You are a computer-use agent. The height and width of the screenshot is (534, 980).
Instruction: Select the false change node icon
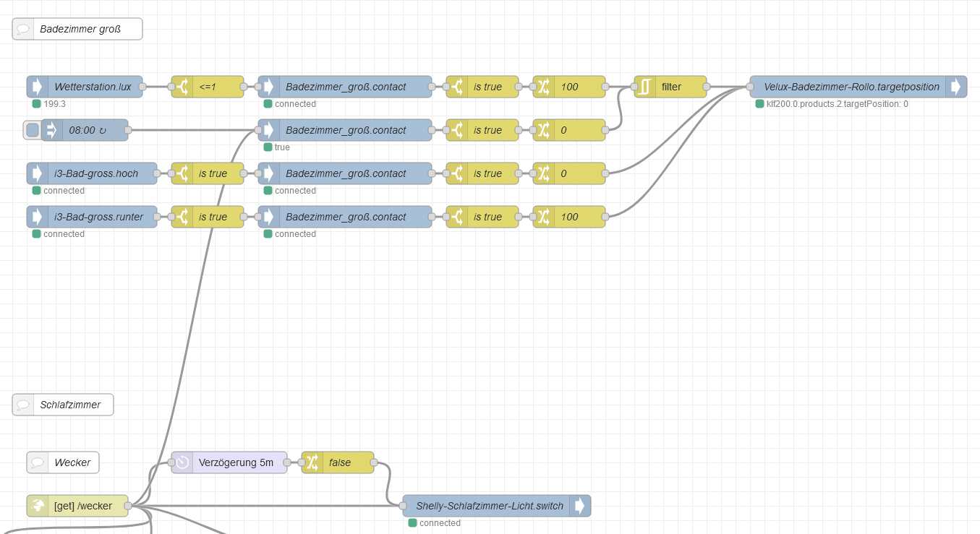coord(312,462)
